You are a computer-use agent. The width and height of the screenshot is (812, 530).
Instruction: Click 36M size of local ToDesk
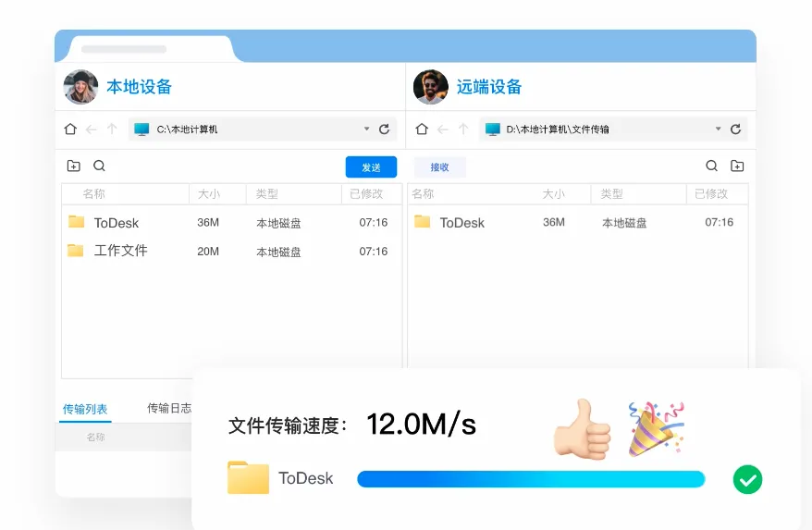[208, 222]
